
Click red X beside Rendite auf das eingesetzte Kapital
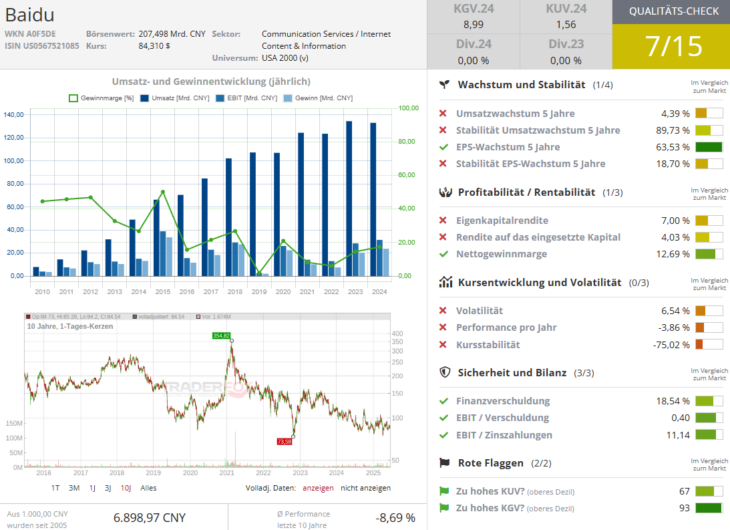click(443, 237)
